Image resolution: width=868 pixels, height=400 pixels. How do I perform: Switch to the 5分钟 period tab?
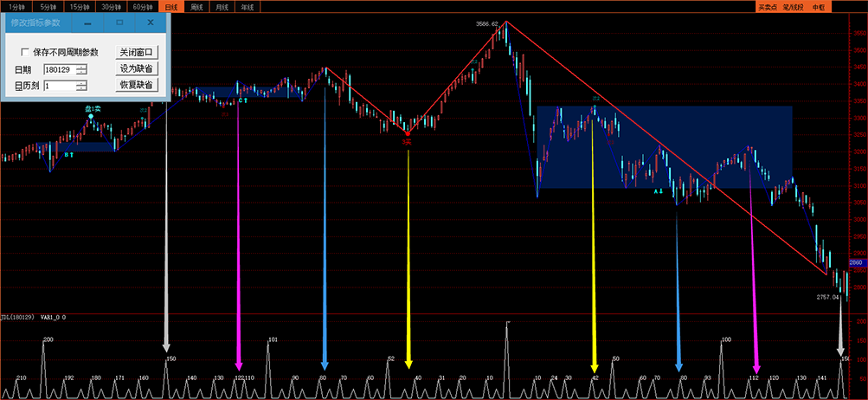click(x=48, y=7)
